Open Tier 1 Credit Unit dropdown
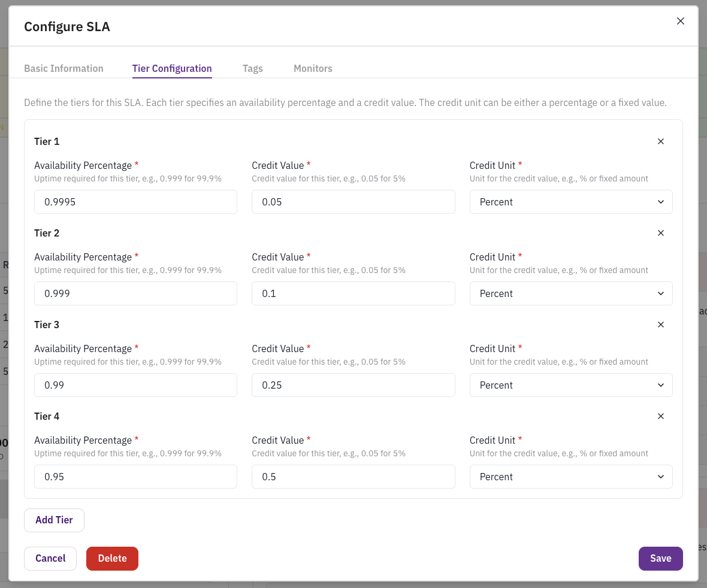The image size is (707, 588). (x=570, y=202)
